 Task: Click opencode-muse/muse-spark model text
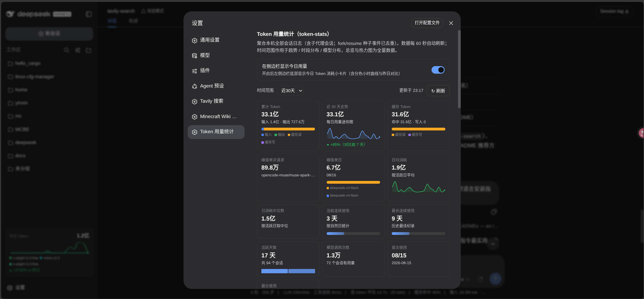coord(288,175)
